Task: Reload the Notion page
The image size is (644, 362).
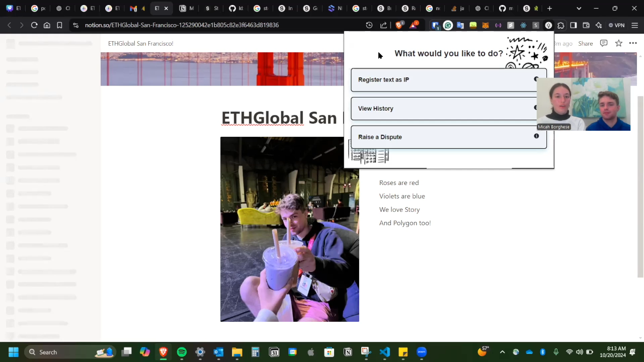Action: point(34,25)
